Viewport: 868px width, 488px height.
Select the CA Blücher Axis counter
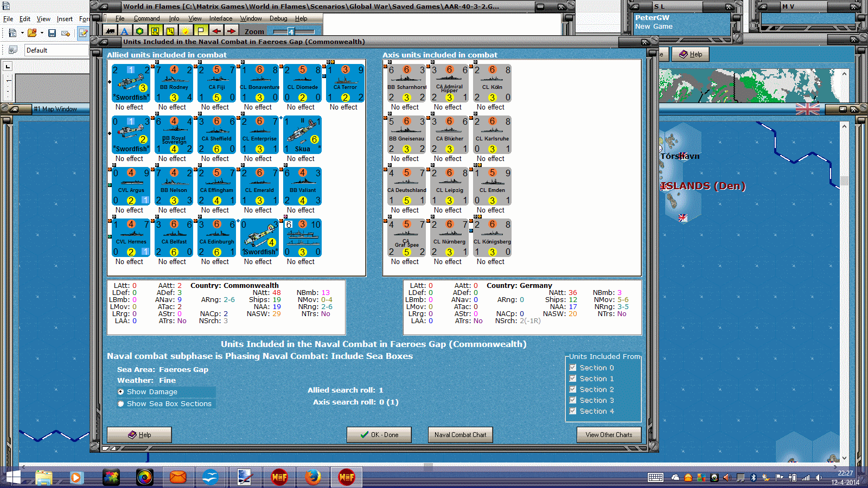(450, 135)
